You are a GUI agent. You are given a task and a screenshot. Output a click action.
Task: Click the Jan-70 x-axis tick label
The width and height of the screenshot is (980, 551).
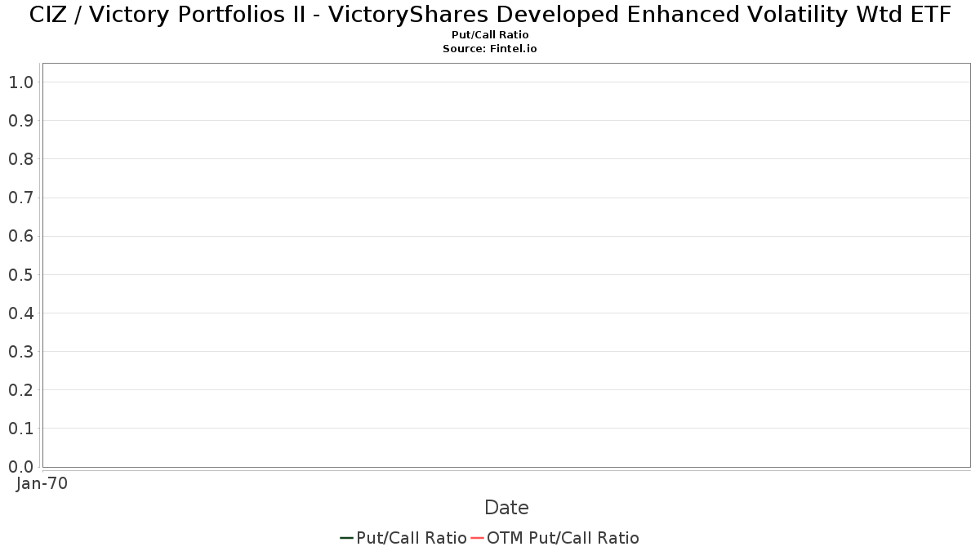(x=42, y=484)
